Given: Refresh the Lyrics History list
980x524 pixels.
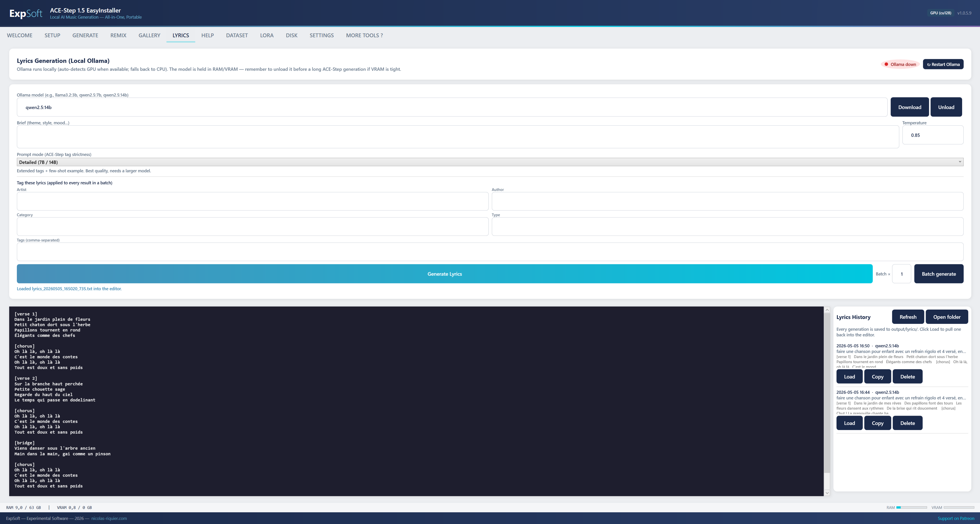Looking at the screenshot, I should tap(908, 317).
